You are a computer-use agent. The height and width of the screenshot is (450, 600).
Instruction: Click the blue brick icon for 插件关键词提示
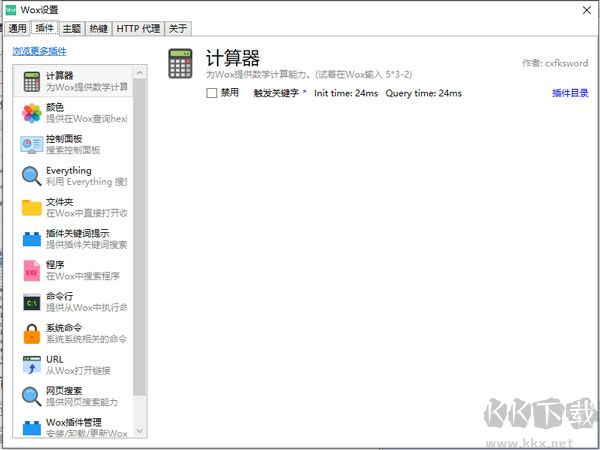click(x=32, y=239)
